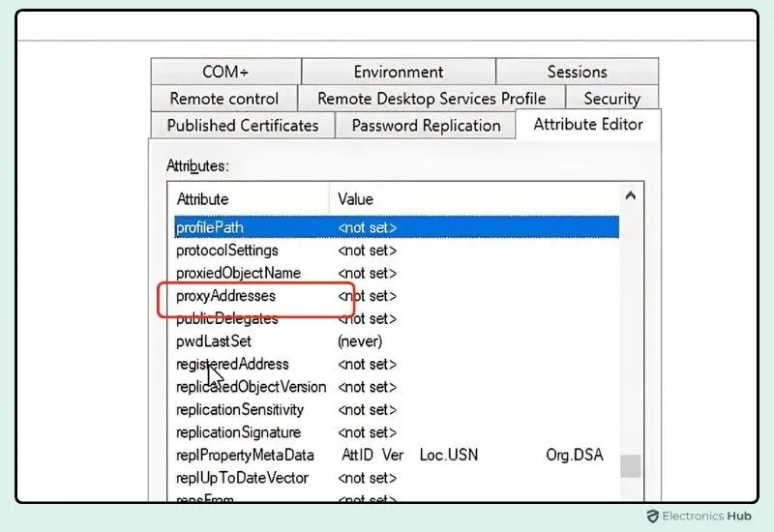774x532 pixels.
Task: Click the ElectronicsHub logo icon
Action: pos(653,517)
